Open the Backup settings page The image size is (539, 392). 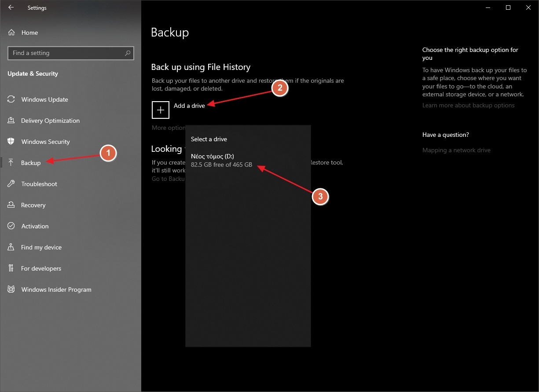click(x=31, y=163)
